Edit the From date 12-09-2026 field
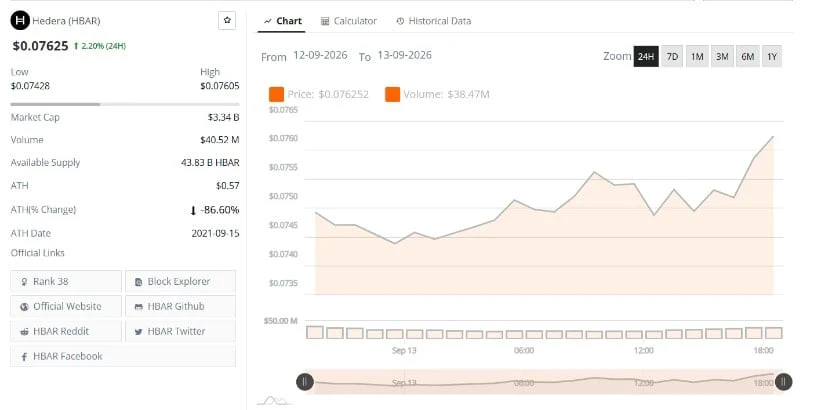 320,55
